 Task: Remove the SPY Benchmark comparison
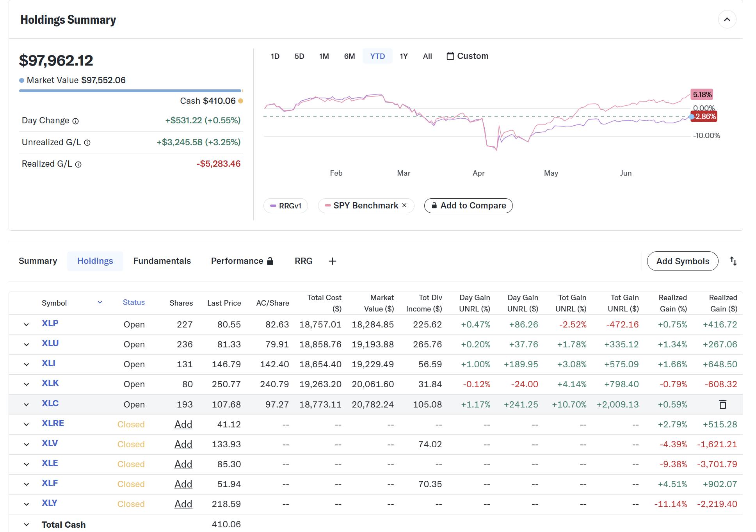pyautogui.click(x=404, y=205)
